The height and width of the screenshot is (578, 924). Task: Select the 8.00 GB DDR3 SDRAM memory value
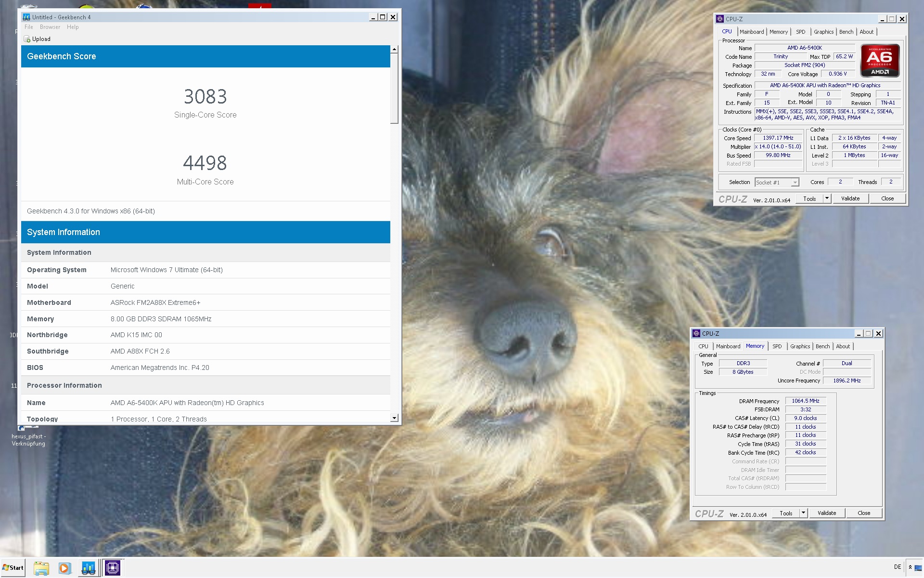pyautogui.click(x=161, y=319)
